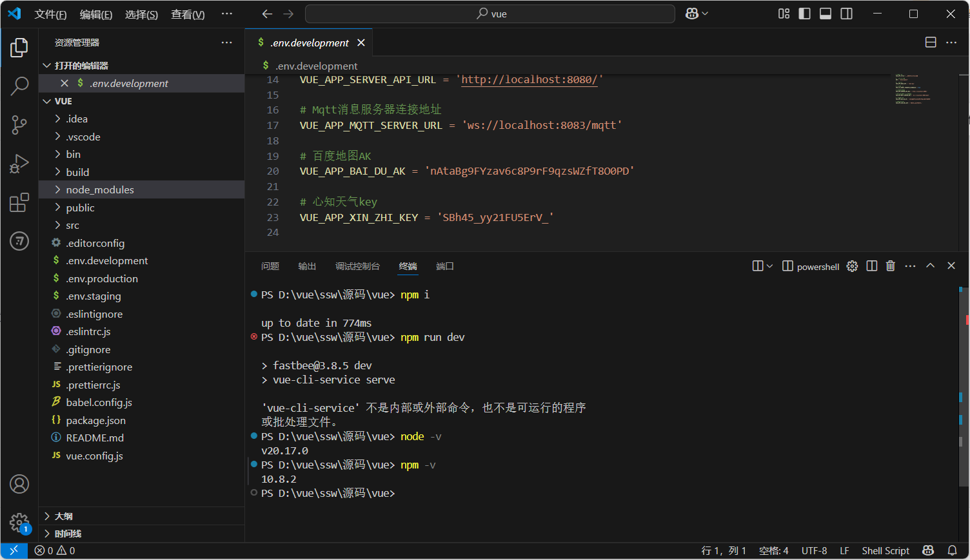The image size is (970, 560).
Task: Toggle the secondary side bar
Action: tap(847, 14)
